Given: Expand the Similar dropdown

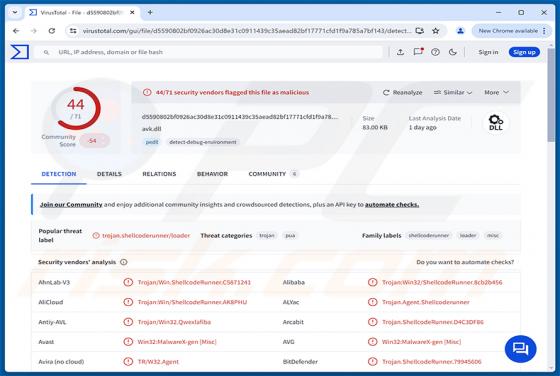Looking at the screenshot, I should tap(453, 92).
